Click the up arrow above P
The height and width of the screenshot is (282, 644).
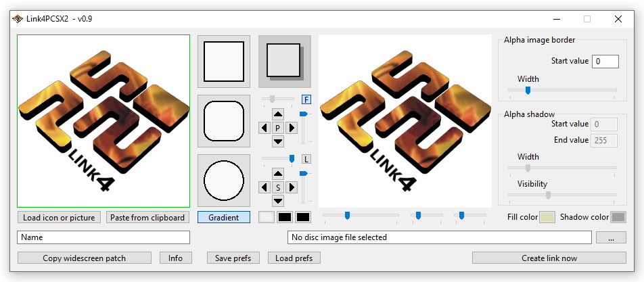[x=278, y=114]
